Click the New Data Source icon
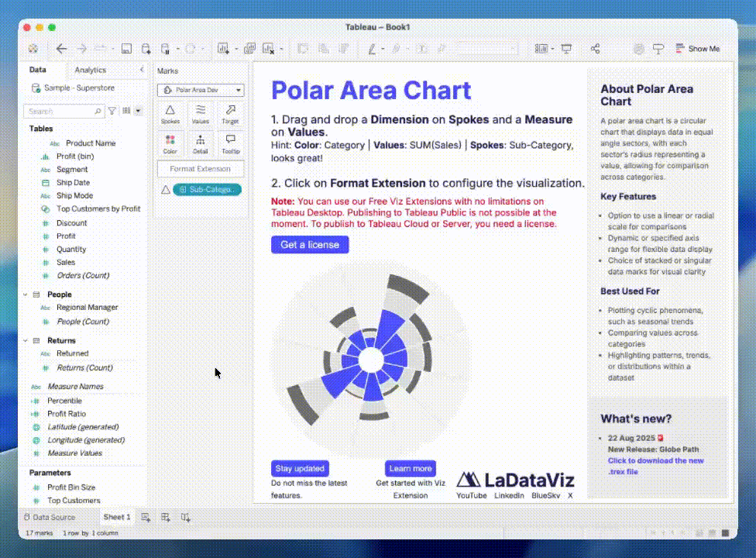Screen dimensions: 756x558 pos(146,49)
